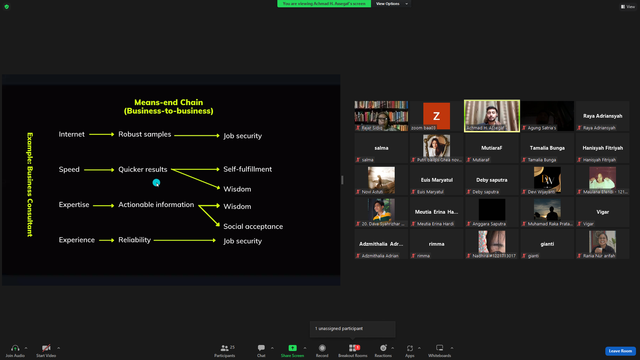The height and width of the screenshot is (360, 640).
Task: Click the Record icon
Action: [x=322, y=348]
